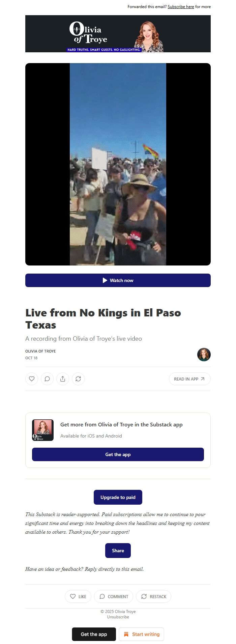The width and height of the screenshot is (236, 644).
Task: Click the RESTACK pill button
Action: 153,596
